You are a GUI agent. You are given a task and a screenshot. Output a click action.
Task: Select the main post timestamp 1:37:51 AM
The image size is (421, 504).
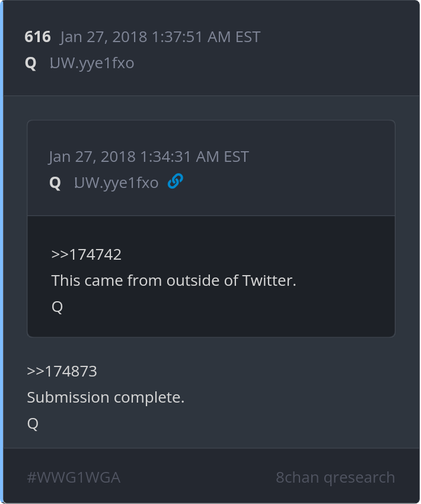[160, 37]
